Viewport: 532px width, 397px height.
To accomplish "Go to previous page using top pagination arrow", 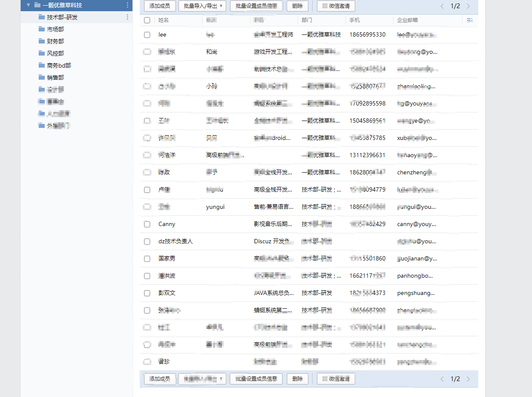I will [x=442, y=6].
